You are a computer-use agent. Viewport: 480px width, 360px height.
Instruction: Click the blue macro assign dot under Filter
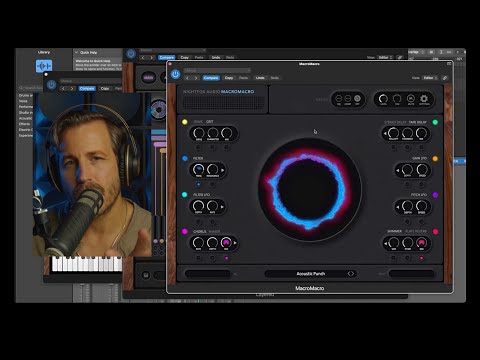point(198,184)
